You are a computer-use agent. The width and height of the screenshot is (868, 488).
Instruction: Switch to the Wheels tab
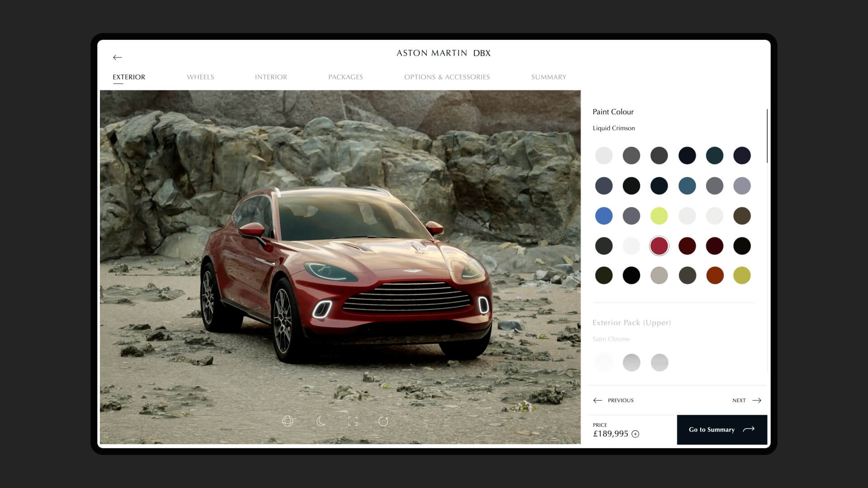coord(200,77)
